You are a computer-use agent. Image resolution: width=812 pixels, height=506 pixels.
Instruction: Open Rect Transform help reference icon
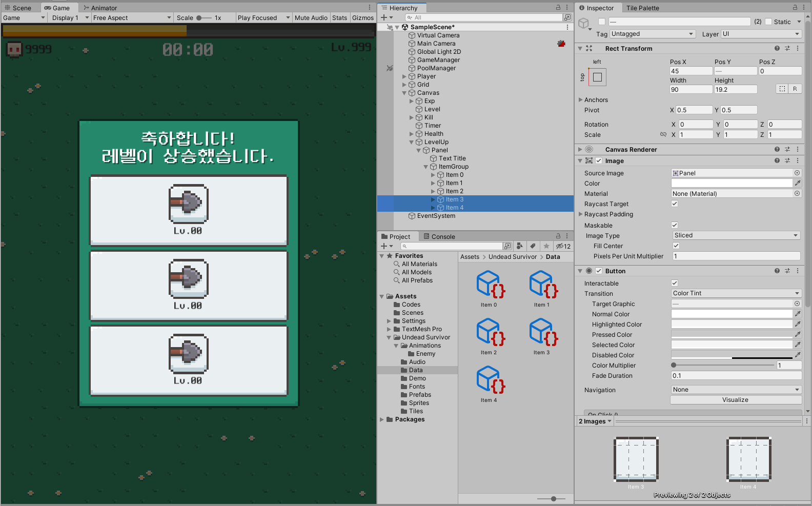777,48
